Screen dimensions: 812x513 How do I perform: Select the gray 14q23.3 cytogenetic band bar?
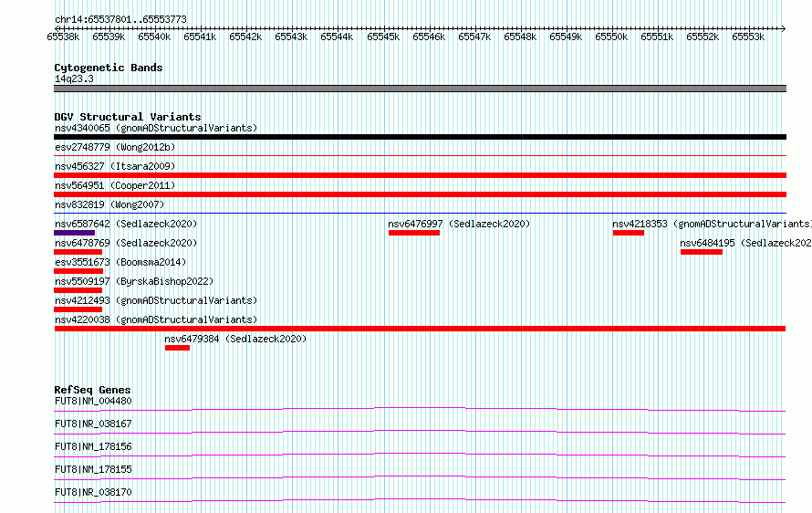[420, 89]
